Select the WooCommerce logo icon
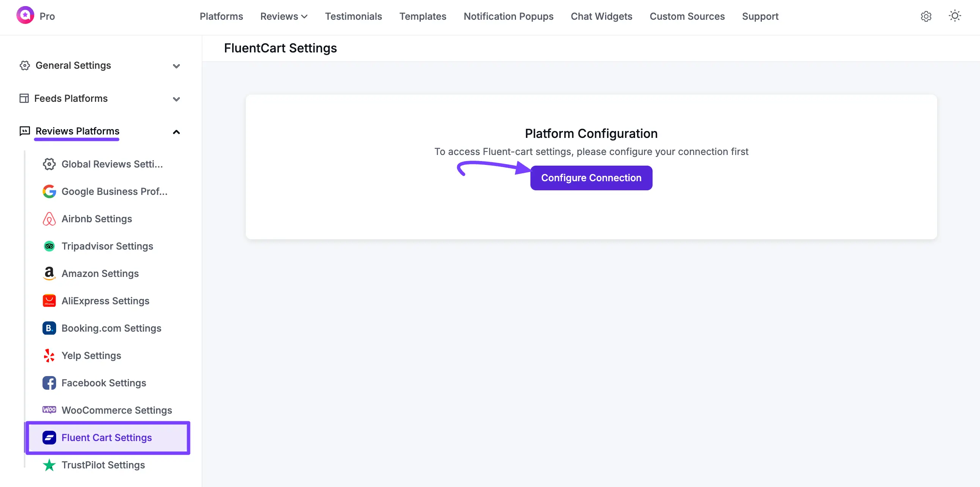 (x=49, y=410)
